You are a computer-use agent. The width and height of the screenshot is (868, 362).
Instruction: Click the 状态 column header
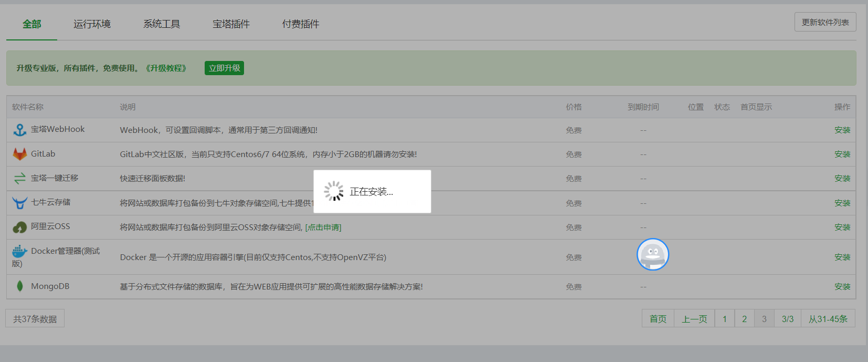(722, 107)
